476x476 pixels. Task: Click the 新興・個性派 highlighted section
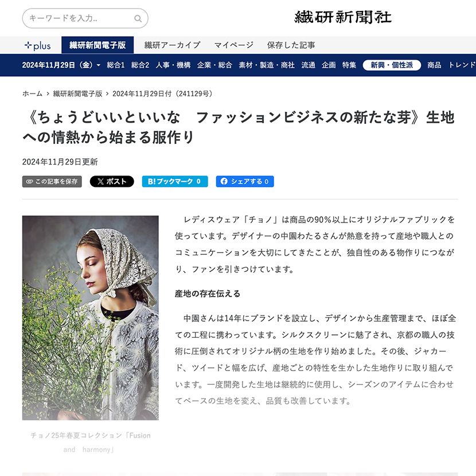pos(392,65)
